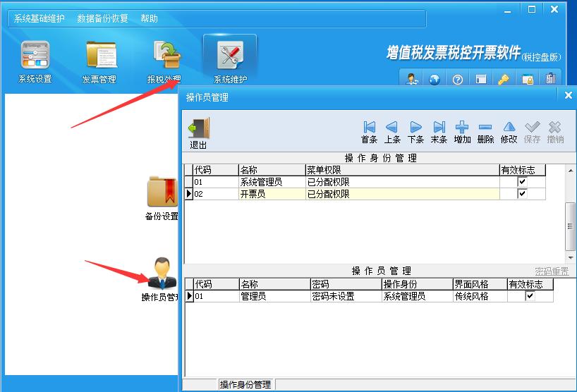Go to first record with 首条
This screenshot has width=577, height=392.
tap(369, 132)
